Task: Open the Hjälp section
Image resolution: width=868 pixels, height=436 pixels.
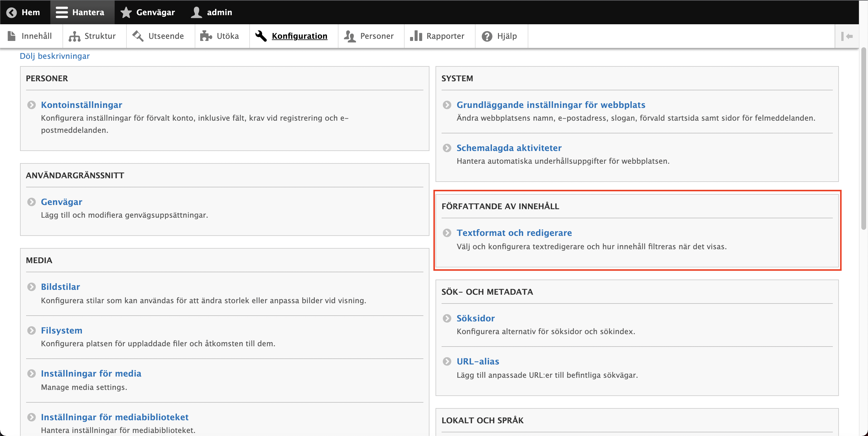Action: pyautogui.click(x=501, y=36)
